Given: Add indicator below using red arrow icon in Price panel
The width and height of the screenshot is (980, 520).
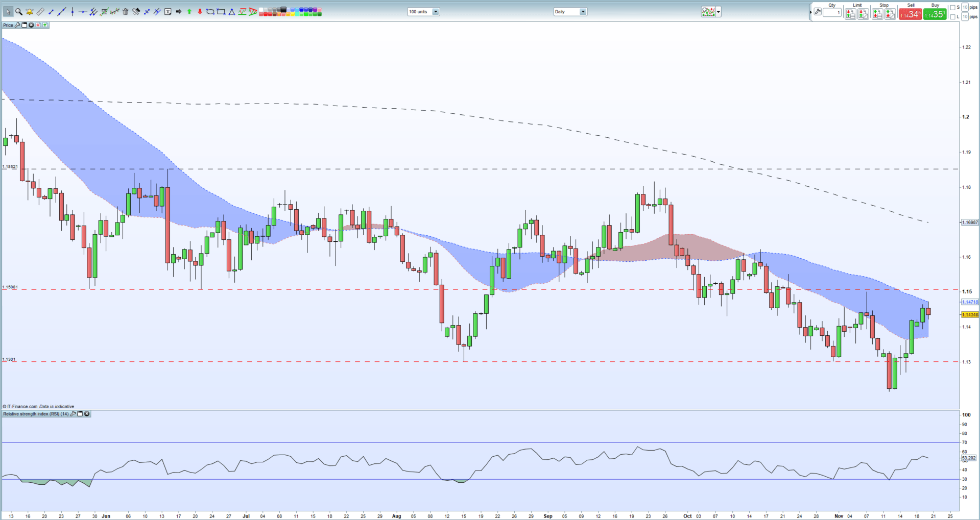Looking at the screenshot, I should [x=38, y=25].
